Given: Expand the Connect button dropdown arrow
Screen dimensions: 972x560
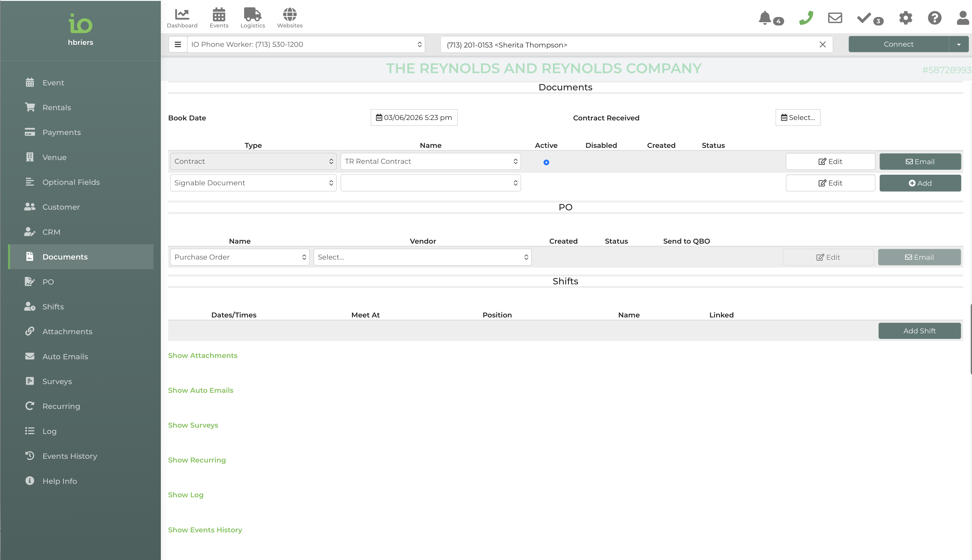Looking at the screenshot, I should pyautogui.click(x=958, y=45).
